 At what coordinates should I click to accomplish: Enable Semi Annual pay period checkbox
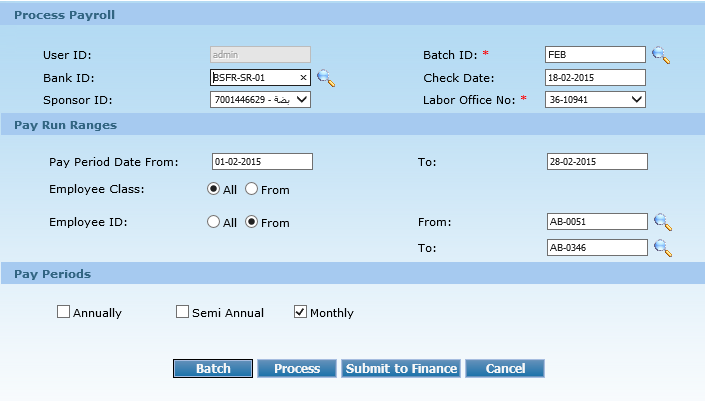[x=183, y=312]
